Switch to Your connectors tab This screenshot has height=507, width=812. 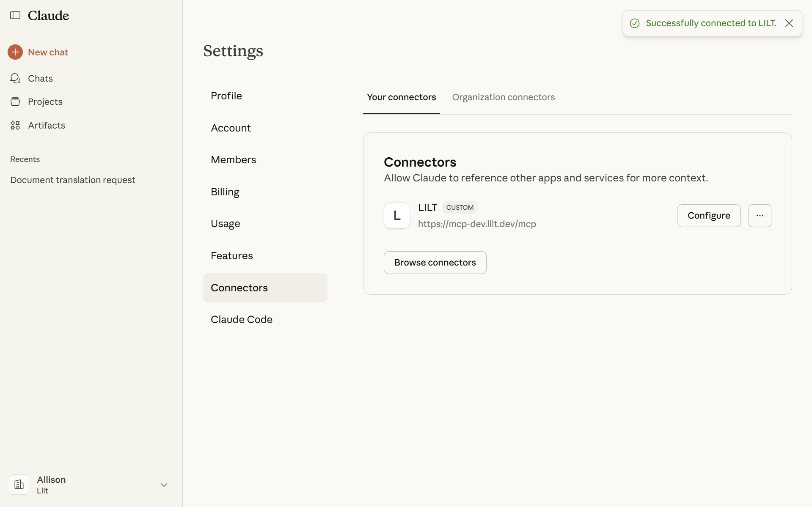(x=401, y=97)
